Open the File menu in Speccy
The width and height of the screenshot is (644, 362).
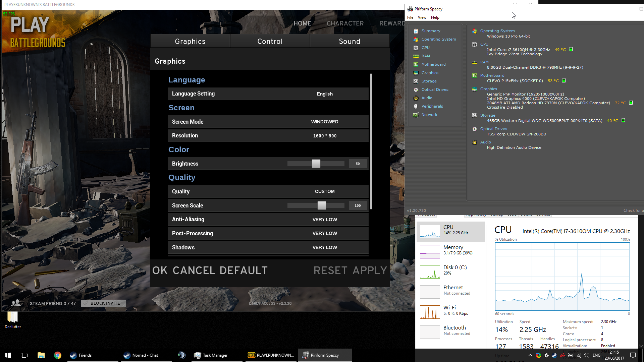tap(410, 17)
